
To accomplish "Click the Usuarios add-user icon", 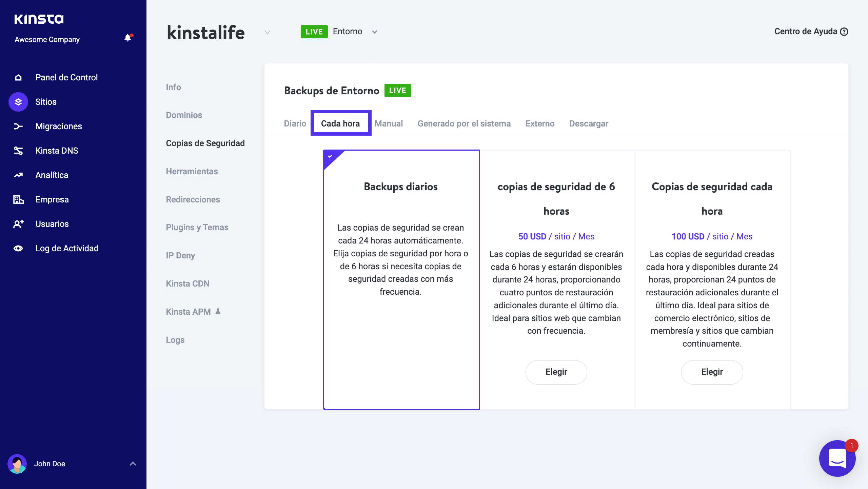I will [x=18, y=224].
